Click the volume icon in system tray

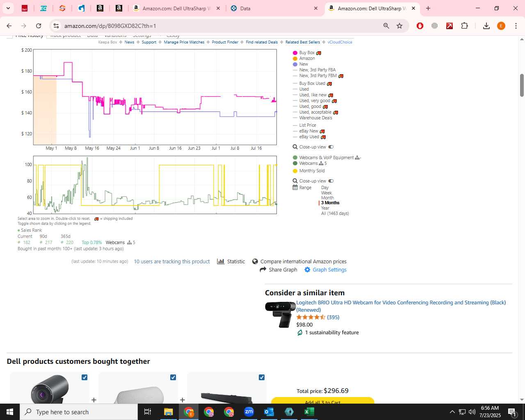[472, 412]
